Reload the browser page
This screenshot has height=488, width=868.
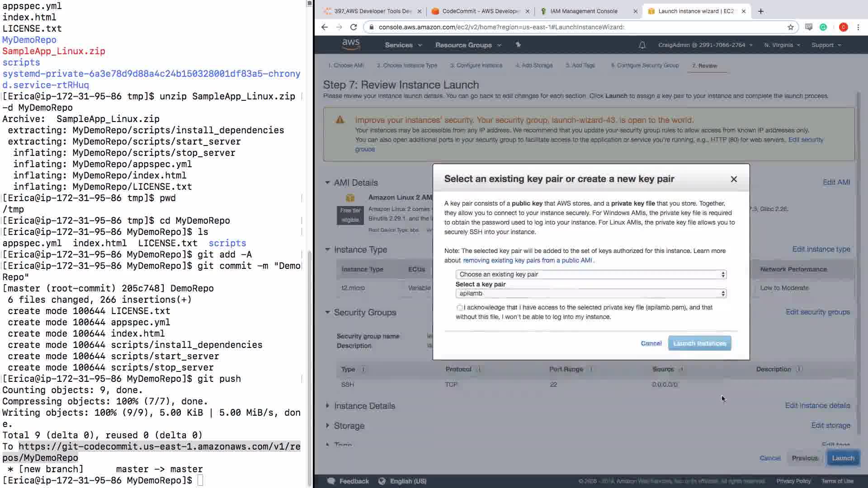click(x=354, y=27)
